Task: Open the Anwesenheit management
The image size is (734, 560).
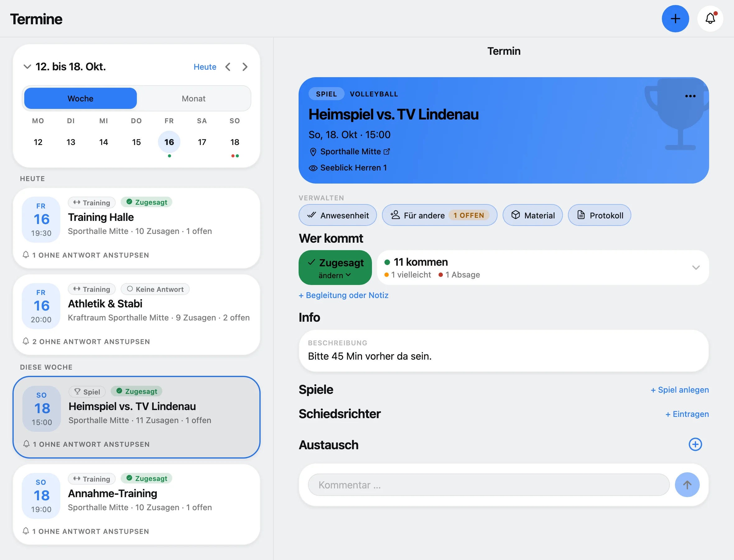Action: [337, 215]
